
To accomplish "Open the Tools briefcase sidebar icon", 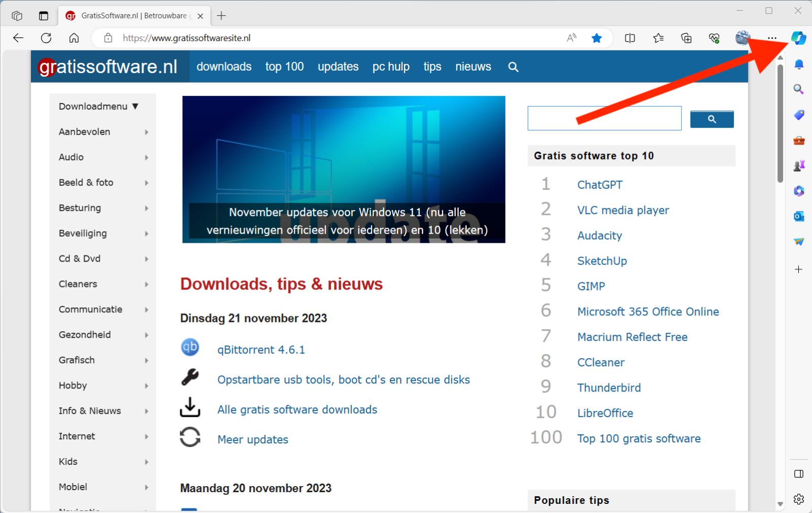I will [x=798, y=140].
